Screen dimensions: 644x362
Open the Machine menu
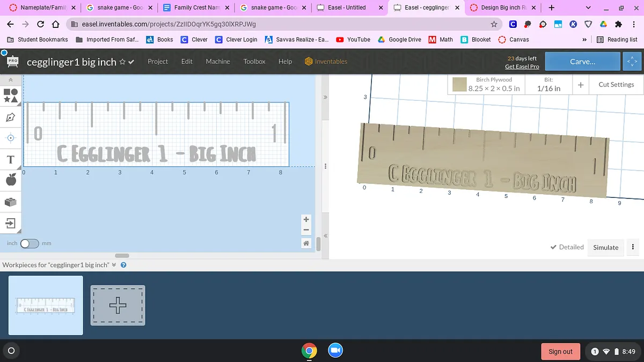coord(218,62)
